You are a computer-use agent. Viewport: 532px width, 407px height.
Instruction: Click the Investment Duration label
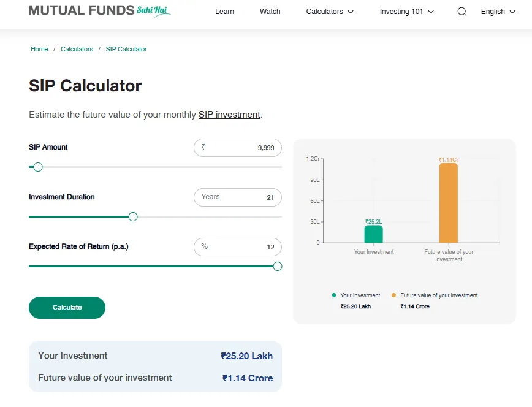(62, 197)
